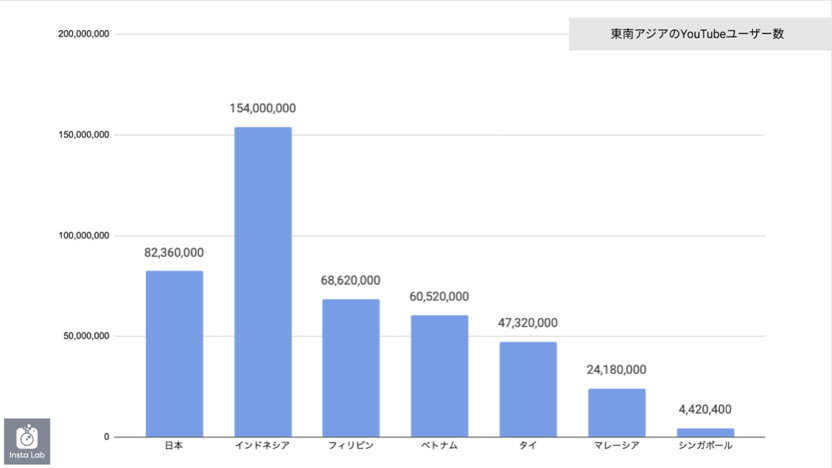Click the ベトナム axis label
This screenshot has height=468, width=832.
click(439, 446)
